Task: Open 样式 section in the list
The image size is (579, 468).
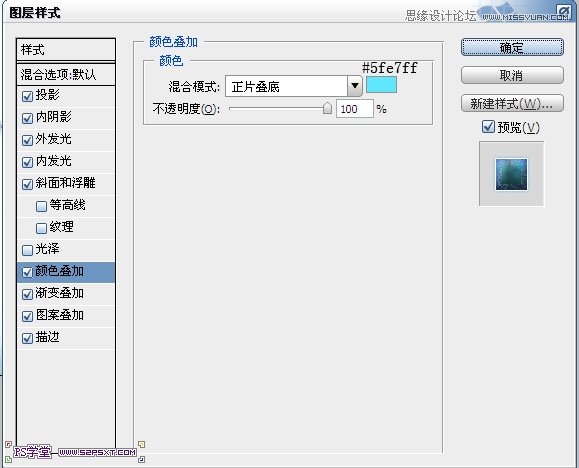Action: [x=66, y=49]
